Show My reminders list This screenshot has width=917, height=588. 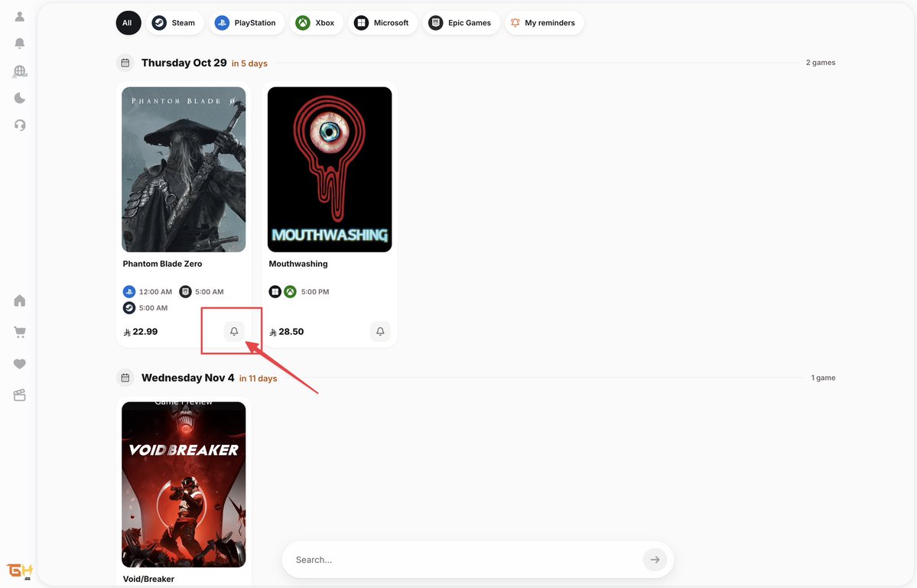[x=543, y=23]
